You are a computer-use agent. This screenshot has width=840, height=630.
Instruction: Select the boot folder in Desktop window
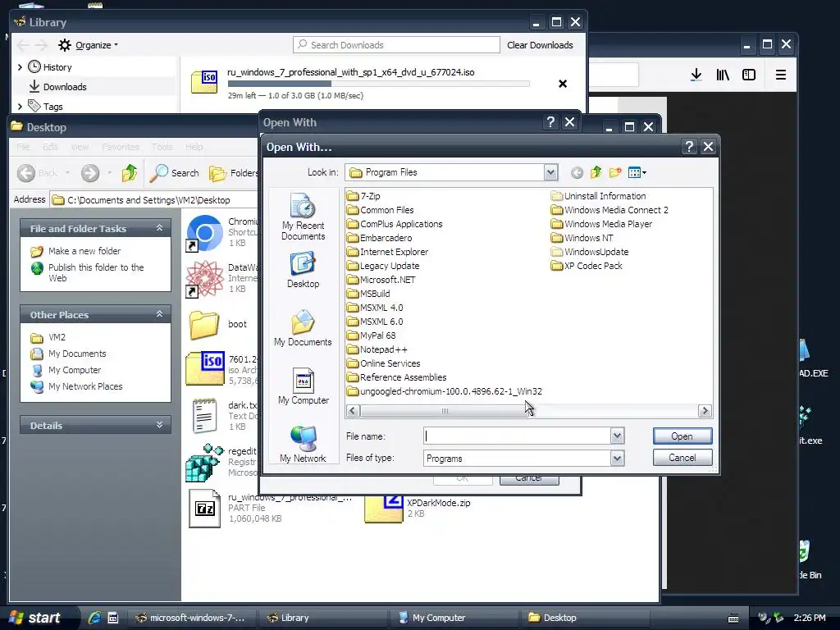click(x=217, y=325)
